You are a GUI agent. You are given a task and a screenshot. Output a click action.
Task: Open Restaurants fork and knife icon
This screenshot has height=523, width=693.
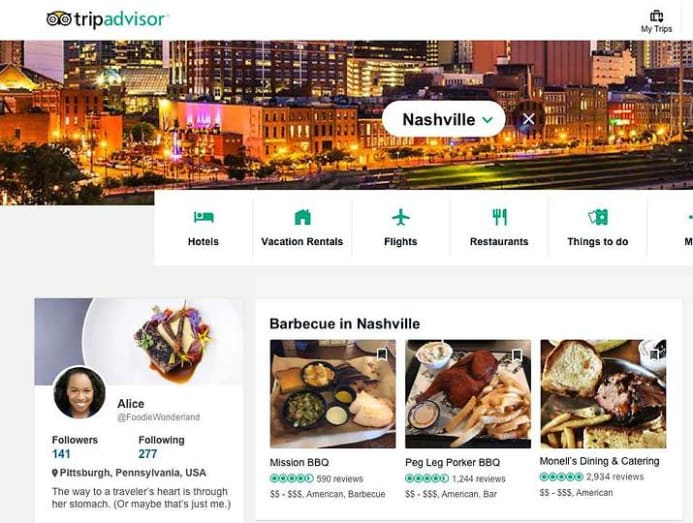tap(499, 217)
